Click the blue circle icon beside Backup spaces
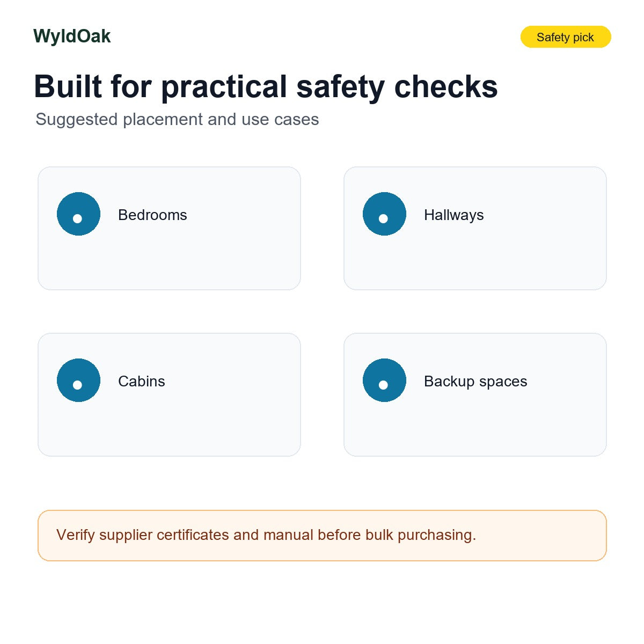The height and width of the screenshot is (644, 644). pyautogui.click(x=384, y=380)
